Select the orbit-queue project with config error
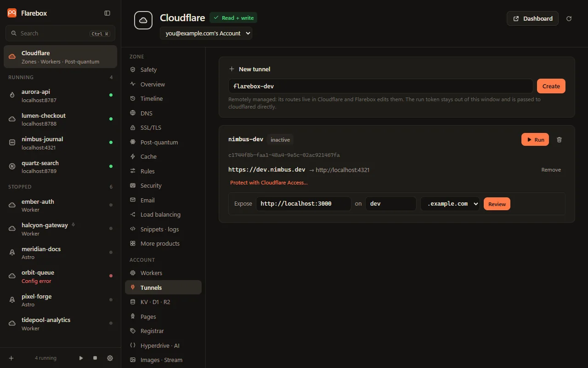The width and height of the screenshot is (588, 368). pos(60,276)
